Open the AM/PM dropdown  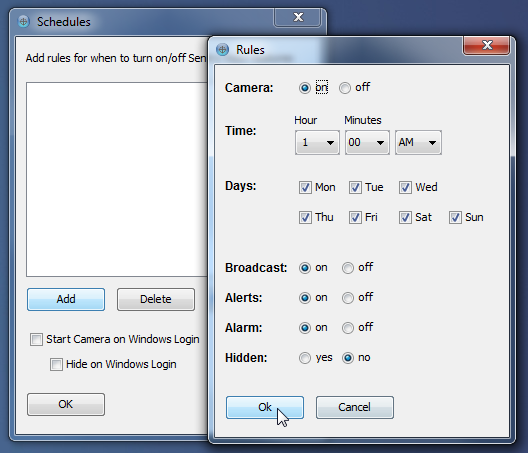(418, 142)
